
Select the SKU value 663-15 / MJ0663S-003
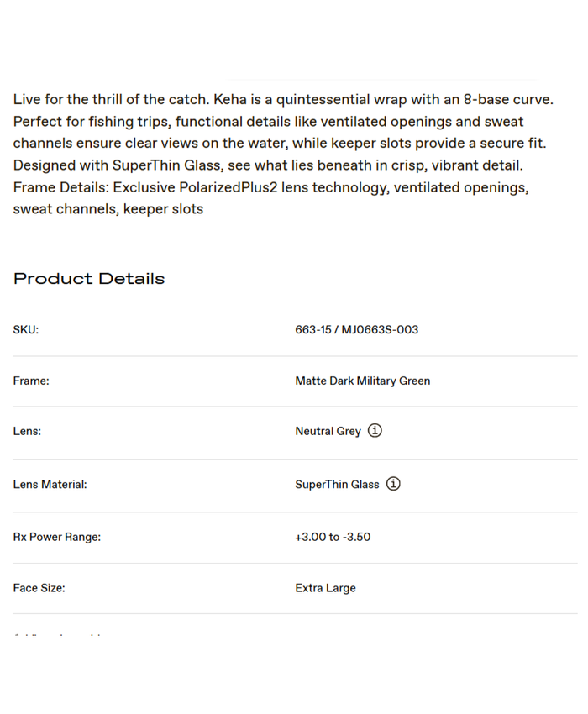[x=356, y=329]
